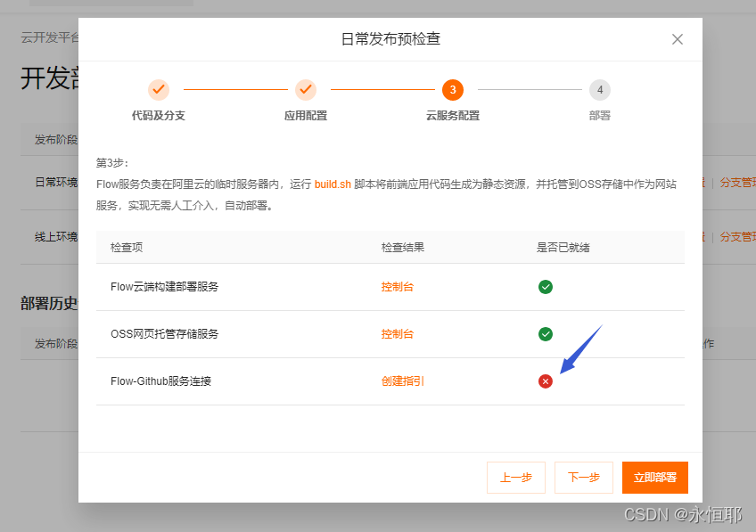Click the 应用配置 step label
The image size is (756, 532).
pos(306,116)
